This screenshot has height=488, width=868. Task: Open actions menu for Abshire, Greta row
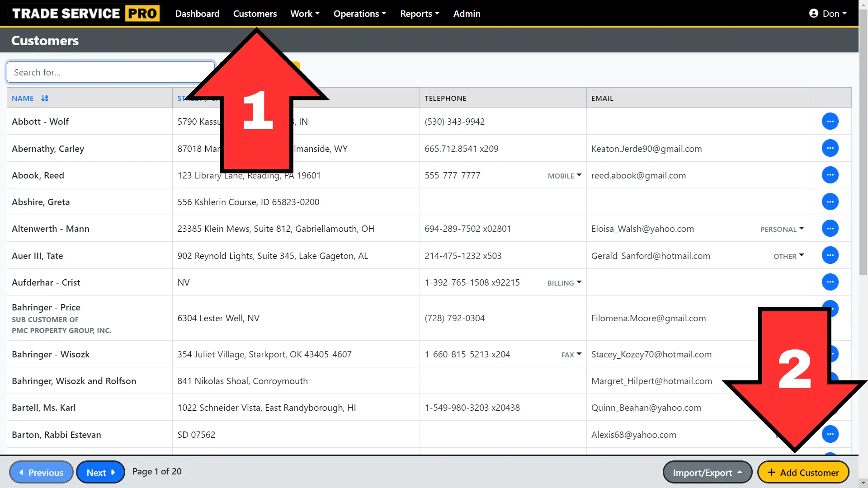(830, 202)
